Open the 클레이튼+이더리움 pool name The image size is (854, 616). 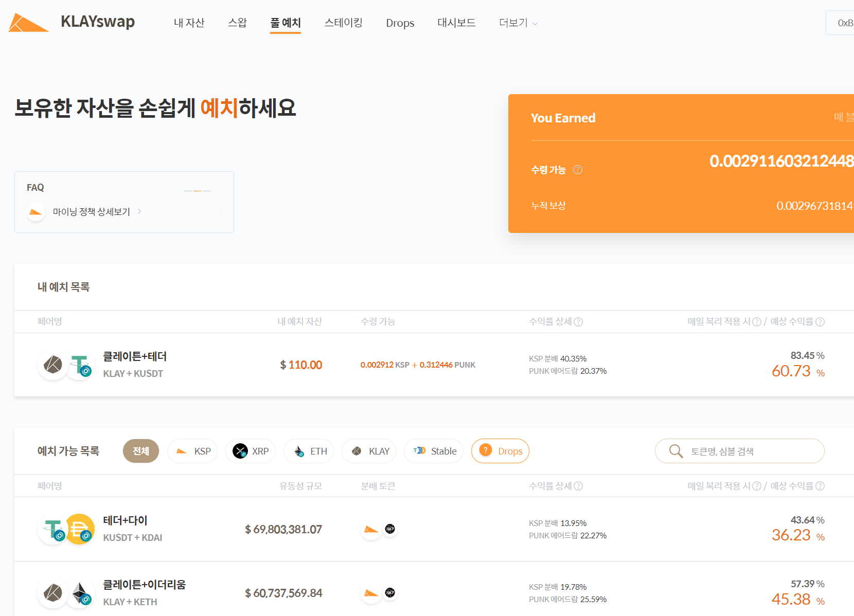coord(145,585)
